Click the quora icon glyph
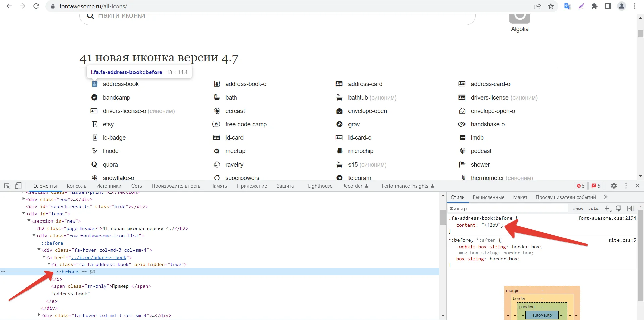644x320 pixels. click(94, 165)
